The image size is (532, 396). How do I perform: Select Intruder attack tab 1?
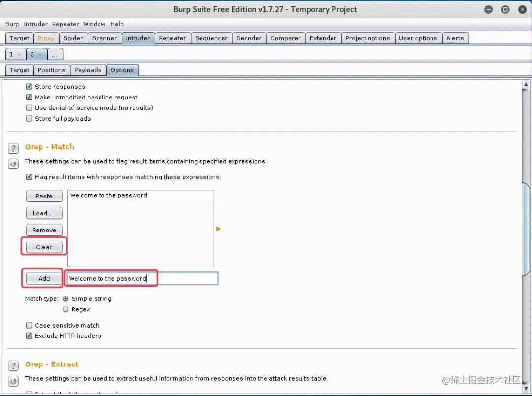pos(11,54)
